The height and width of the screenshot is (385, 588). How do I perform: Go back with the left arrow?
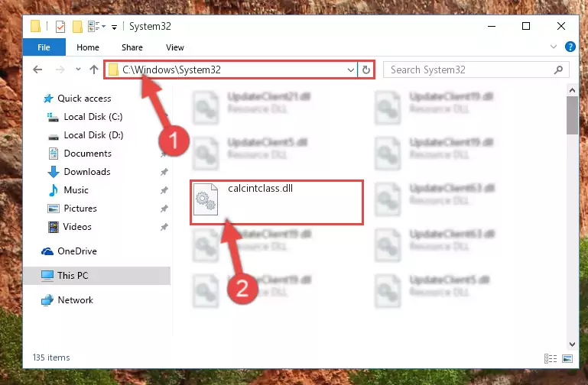[37, 70]
